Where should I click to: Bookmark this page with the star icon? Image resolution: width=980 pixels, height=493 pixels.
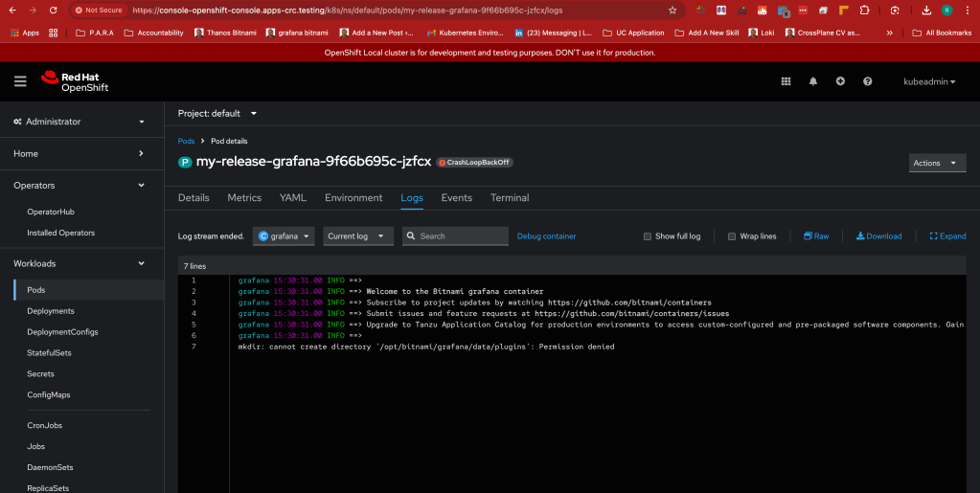[672, 10]
